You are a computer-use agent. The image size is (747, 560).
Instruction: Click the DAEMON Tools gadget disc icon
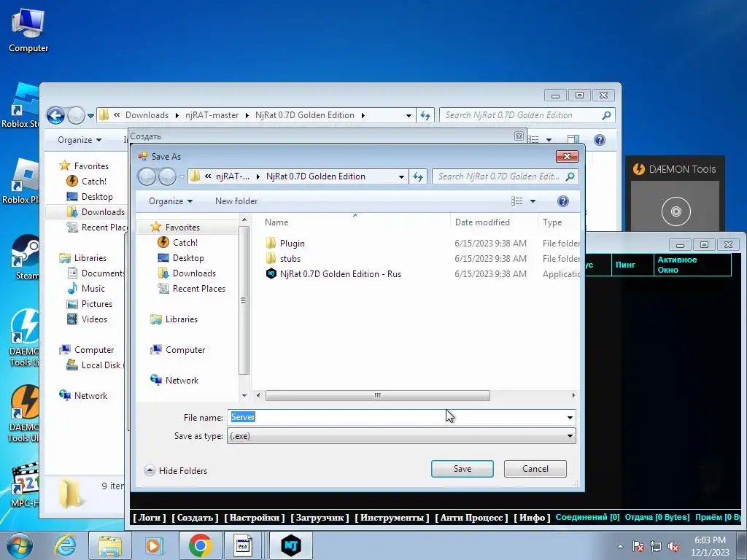[x=676, y=211]
